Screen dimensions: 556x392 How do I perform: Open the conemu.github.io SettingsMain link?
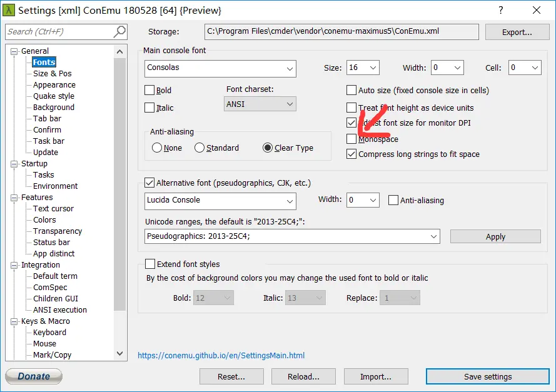tap(221, 355)
